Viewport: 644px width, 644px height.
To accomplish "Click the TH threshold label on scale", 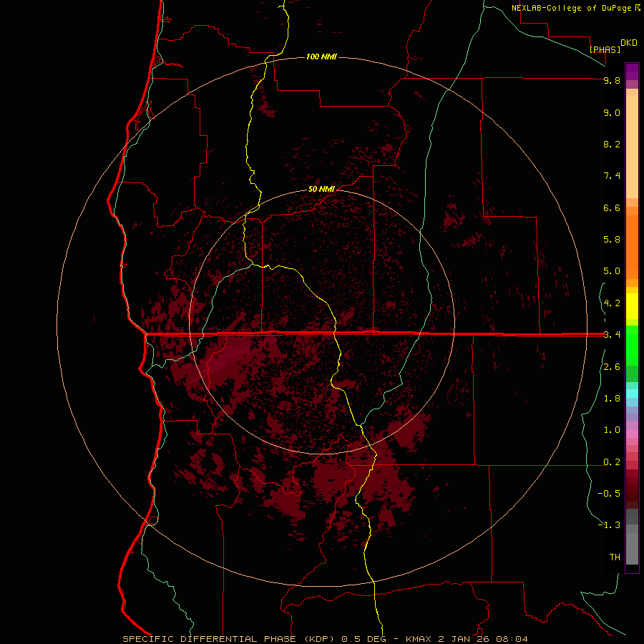I will 615,557.
